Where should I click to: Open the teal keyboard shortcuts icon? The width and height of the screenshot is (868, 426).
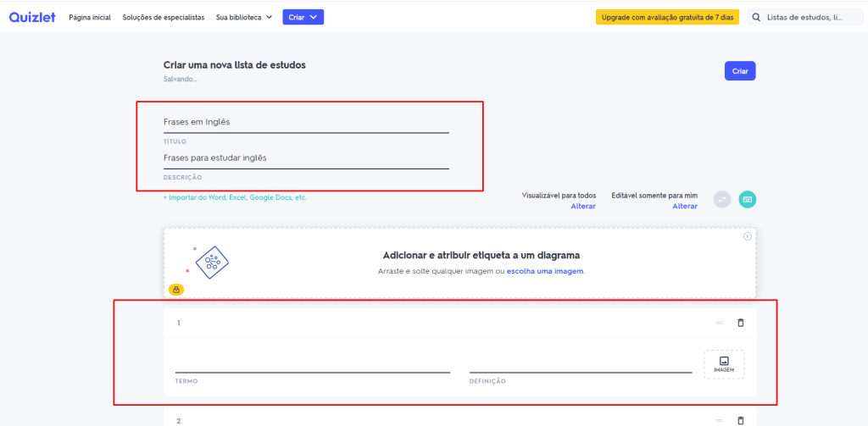(748, 199)
